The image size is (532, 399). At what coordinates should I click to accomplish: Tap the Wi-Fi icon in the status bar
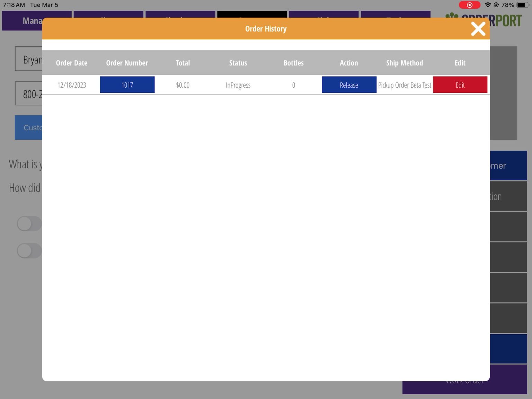[x=489, y=5]
